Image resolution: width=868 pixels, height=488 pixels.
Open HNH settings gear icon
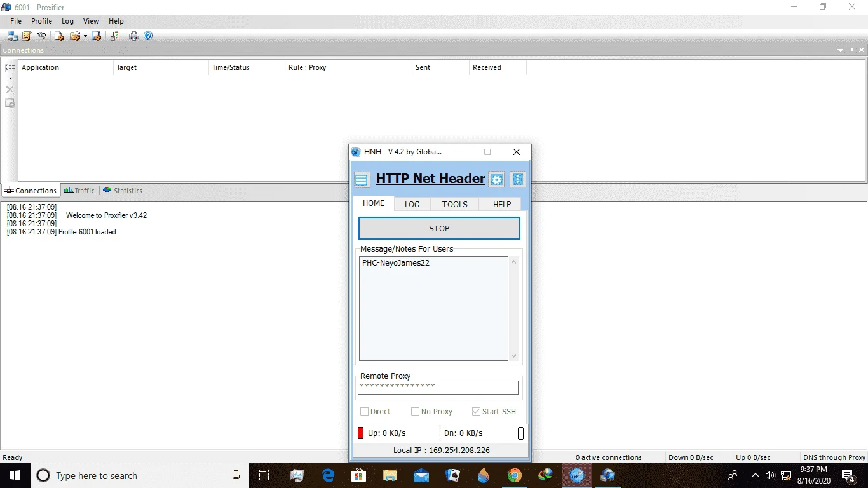(x=497, y=180)
